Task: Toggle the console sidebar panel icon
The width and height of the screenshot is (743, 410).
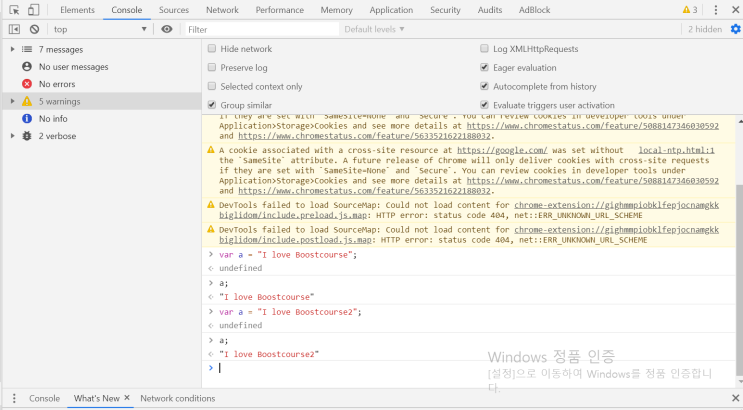Action: 14,29
